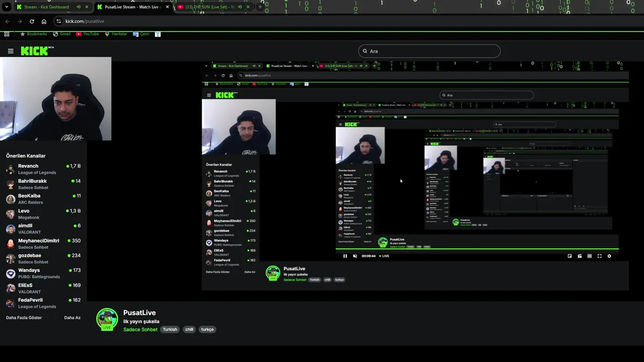Go to the home page from the top browser toolbar
This screenshot has width=644, height=362.
click(x=44, y=21)
